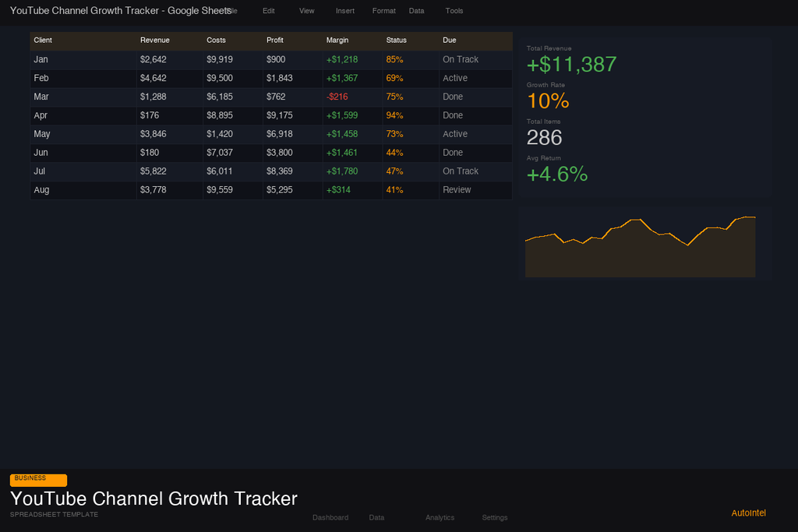Open the View menu
The image size is (798, 532).
tap(306, 11)
